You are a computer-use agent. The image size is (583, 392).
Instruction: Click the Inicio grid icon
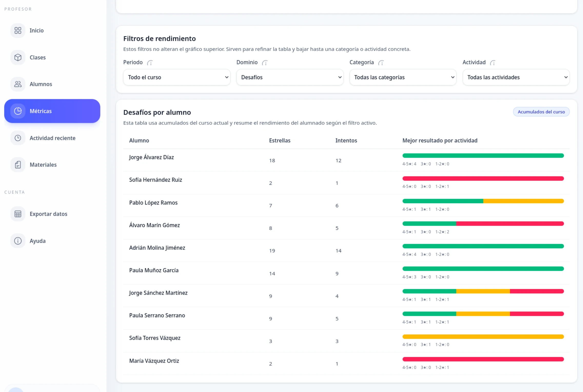point(18,30)
